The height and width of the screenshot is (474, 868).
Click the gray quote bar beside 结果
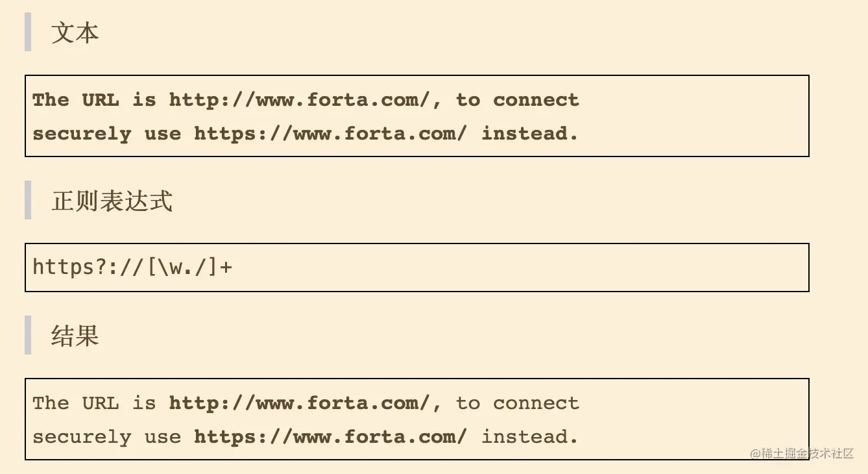pyautogui.click(x=28, y=336)
